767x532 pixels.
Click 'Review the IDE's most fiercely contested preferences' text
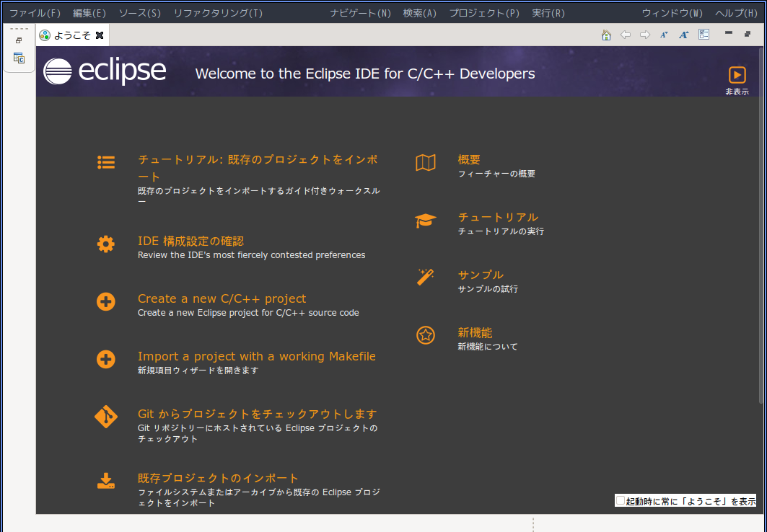[251, 255]
